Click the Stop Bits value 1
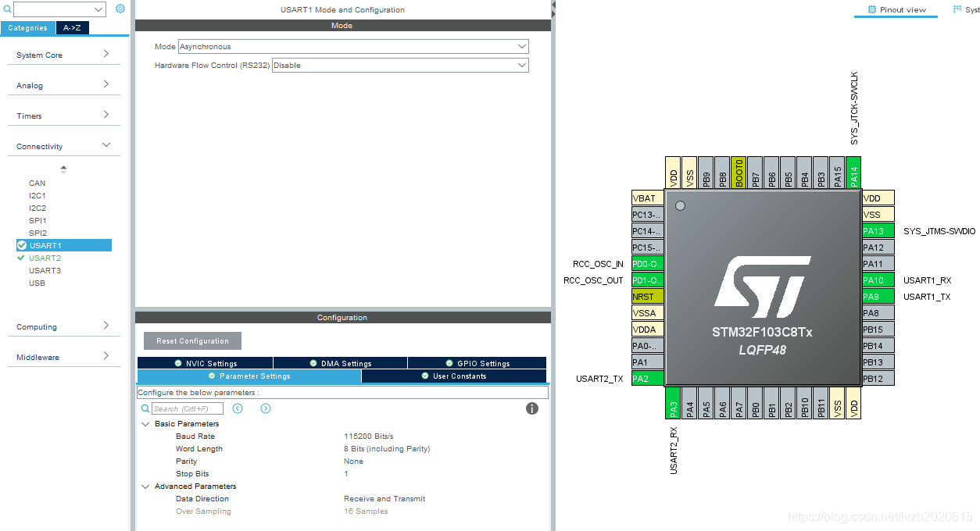980x531 pixels. tap(346, 474)
